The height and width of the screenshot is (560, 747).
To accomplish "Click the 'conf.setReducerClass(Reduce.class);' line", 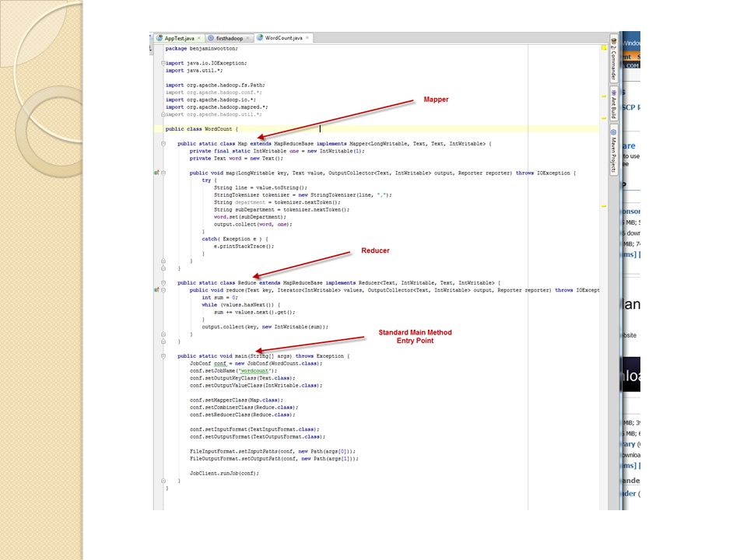I will pos(243,415).
